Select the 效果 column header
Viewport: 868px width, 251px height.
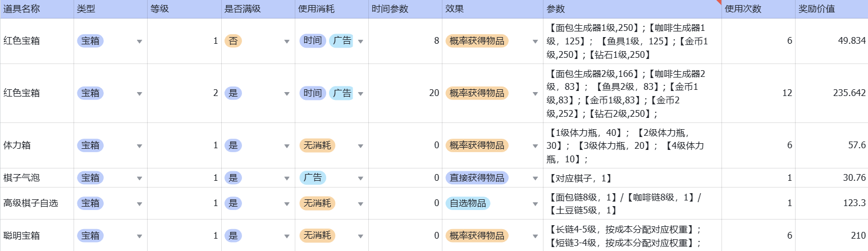tap(492, 9)
